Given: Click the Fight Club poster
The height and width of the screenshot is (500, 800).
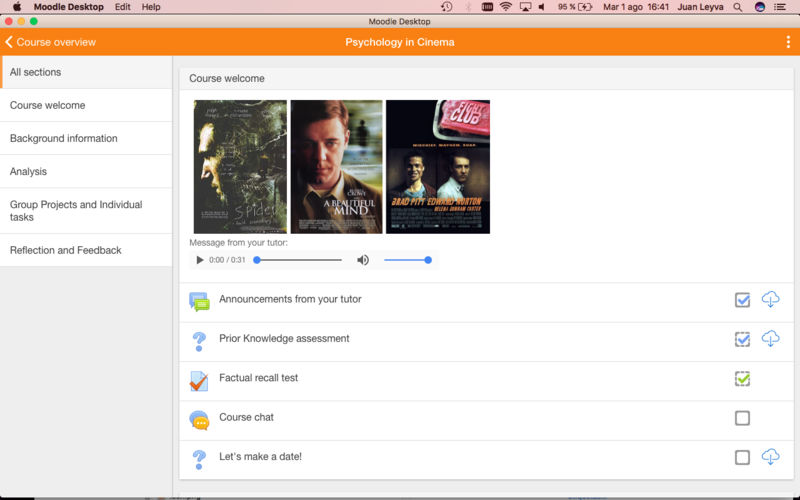Looking at the screenshot, I should 438,167.
